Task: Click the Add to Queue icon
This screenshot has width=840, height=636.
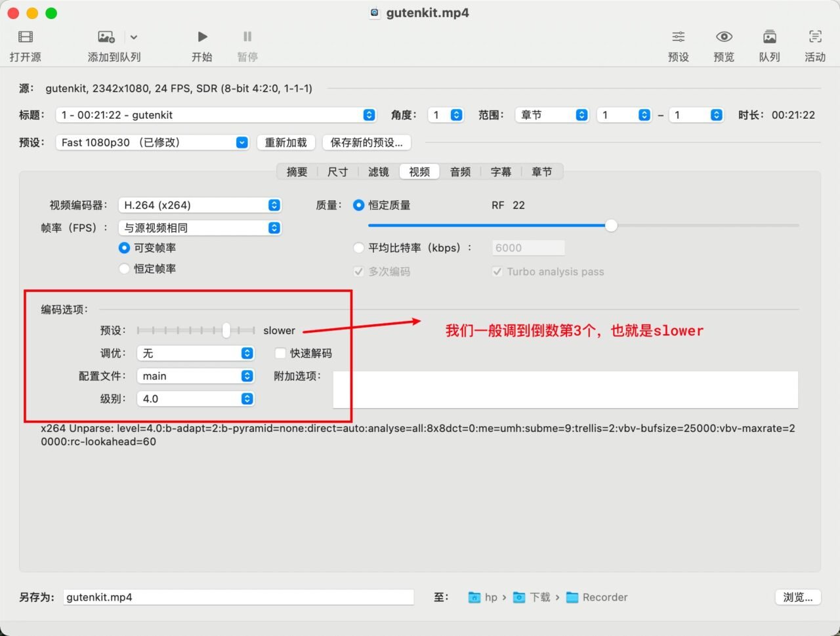Action: click(x=106, y=37)
